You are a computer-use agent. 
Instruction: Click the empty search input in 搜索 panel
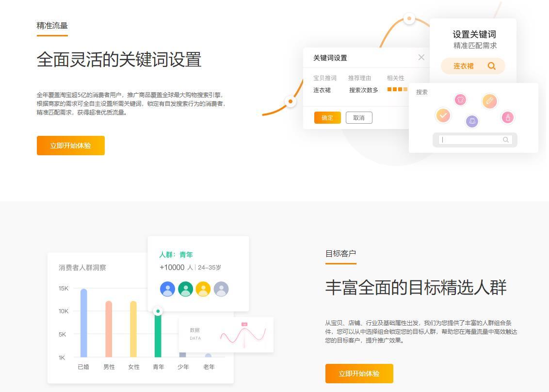coord(475,140)
